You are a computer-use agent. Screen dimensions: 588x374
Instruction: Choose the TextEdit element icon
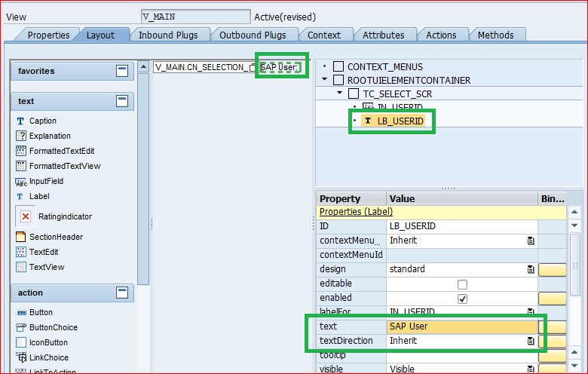click(x=21, y=252)
